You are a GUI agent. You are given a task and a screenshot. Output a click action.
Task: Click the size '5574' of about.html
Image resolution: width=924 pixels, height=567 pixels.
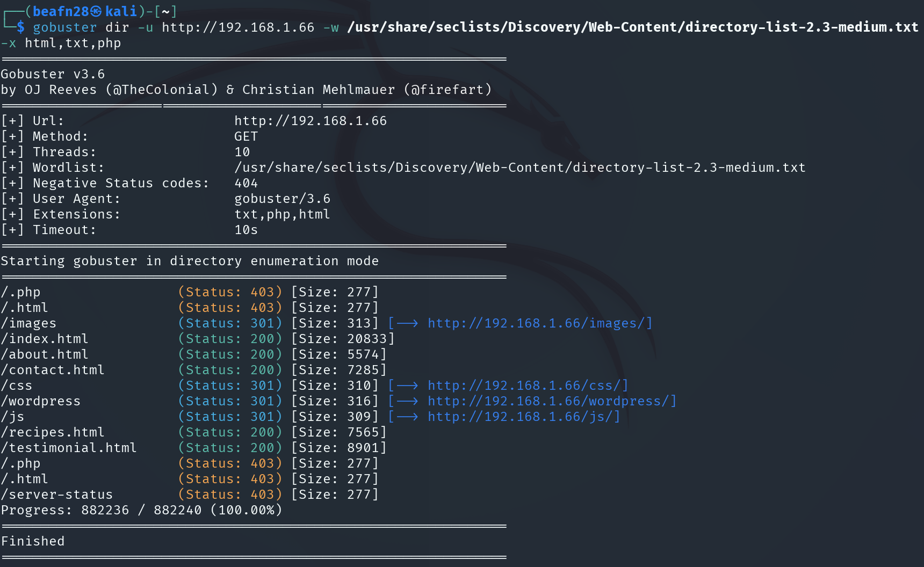(x=363, y=354)
